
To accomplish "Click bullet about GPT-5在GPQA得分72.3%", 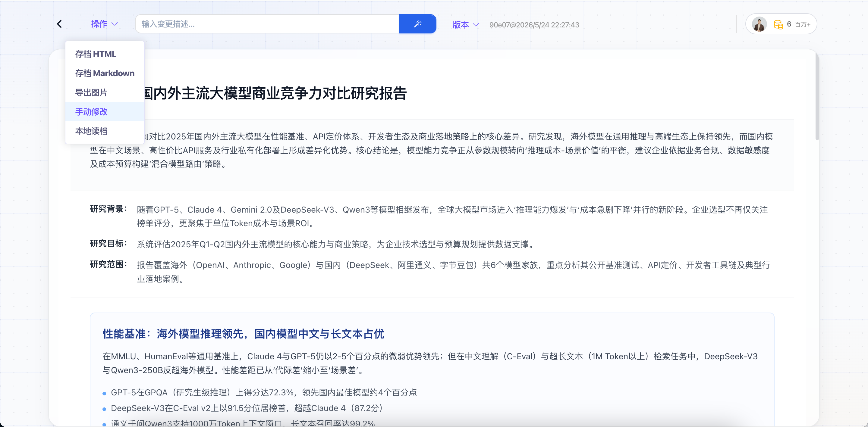I will coord(264,392).
